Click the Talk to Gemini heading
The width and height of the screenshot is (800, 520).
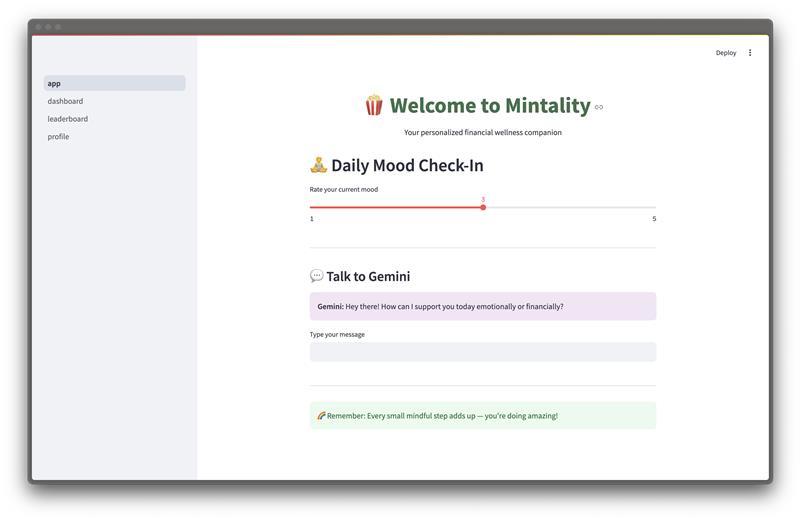[x=368, y=277]
